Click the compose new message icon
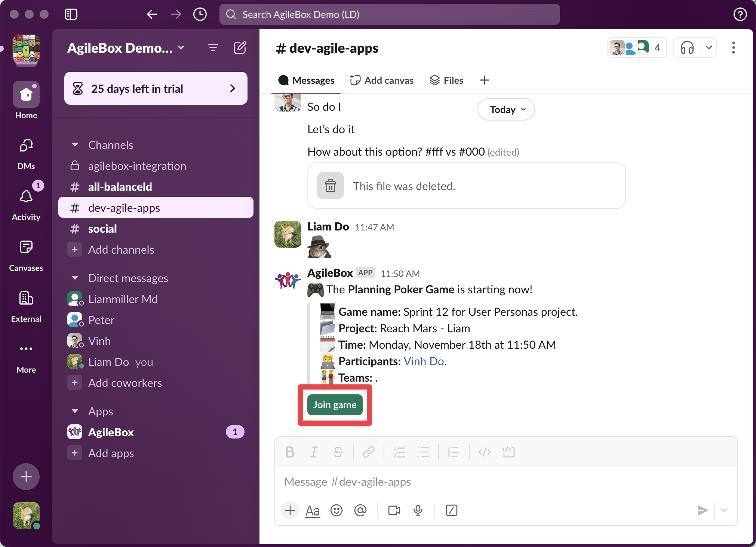This screenshot has height=547, width=756. point(240,48)
